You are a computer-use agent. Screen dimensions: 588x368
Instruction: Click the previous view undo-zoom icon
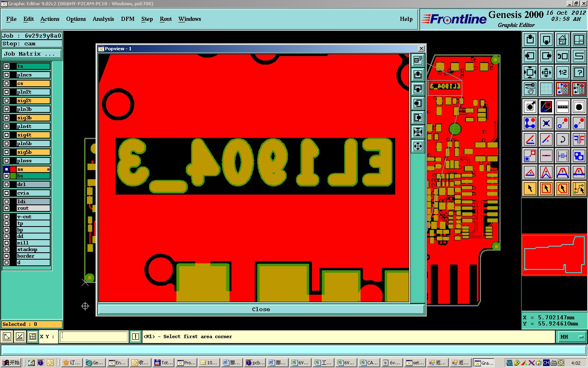pyautogui.click(x=563, y=56)
